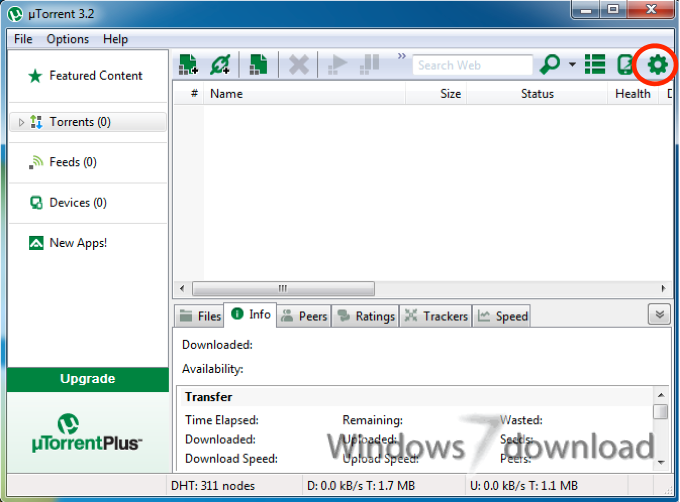680x502 pixels.
Task: Click the Featured Content star icon
Action: point(35,76)
